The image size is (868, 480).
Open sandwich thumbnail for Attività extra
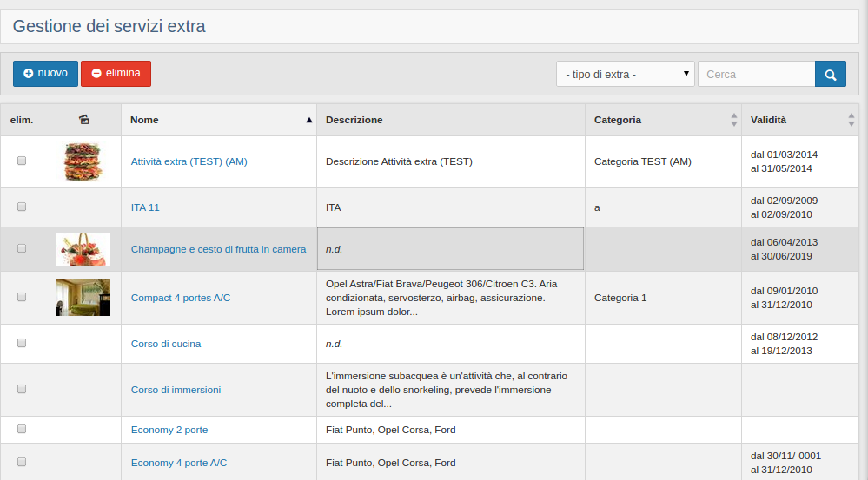coord(83,161)
